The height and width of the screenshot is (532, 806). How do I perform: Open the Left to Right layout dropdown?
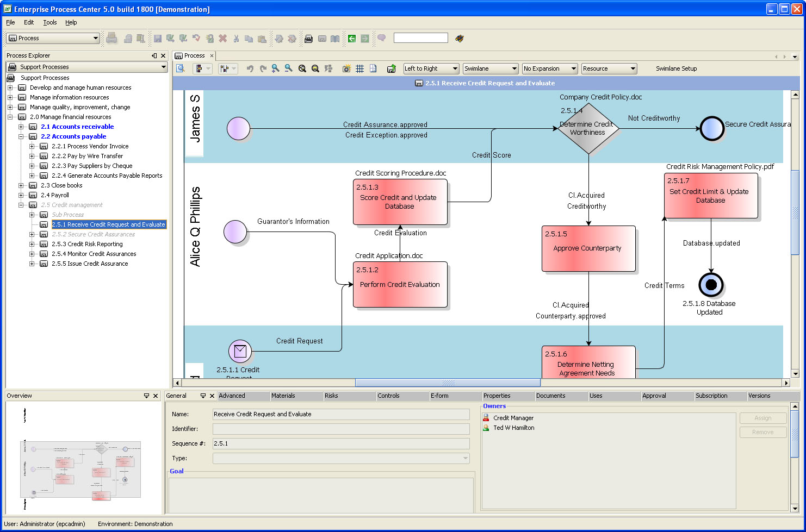click(455, 68)
